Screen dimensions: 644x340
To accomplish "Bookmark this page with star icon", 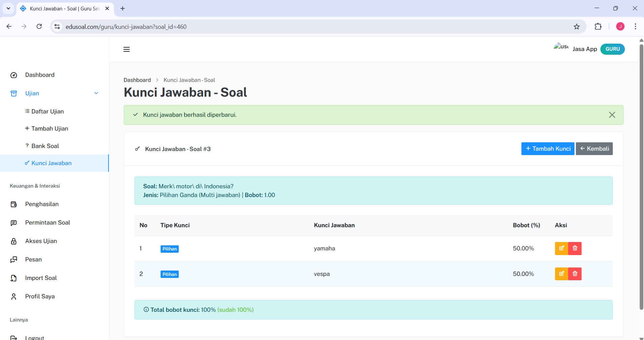I will pos(576,27).
